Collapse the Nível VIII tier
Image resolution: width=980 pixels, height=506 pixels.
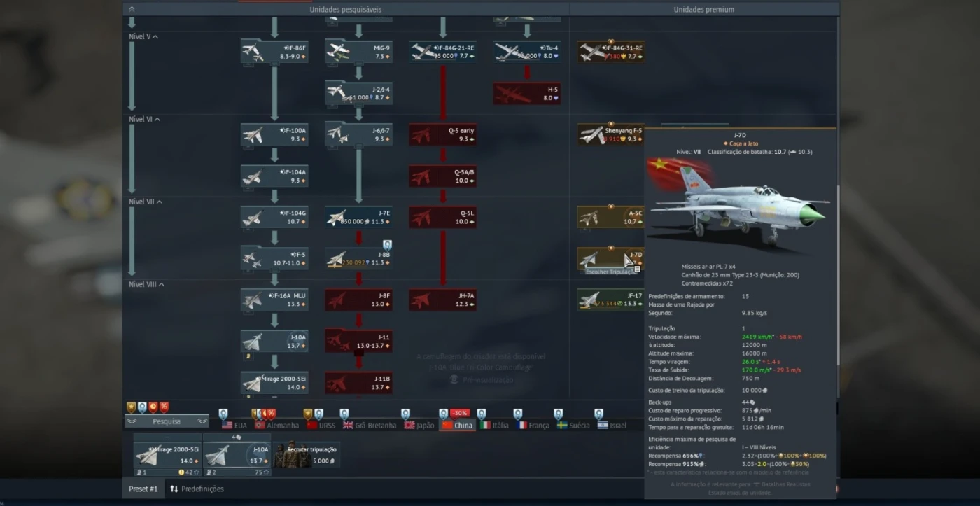tap(147, 284)
